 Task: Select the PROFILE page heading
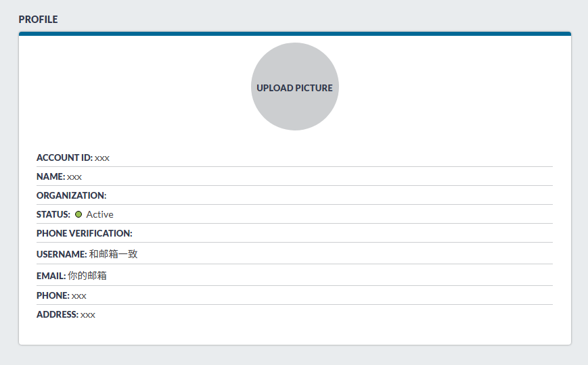[38, 20]
